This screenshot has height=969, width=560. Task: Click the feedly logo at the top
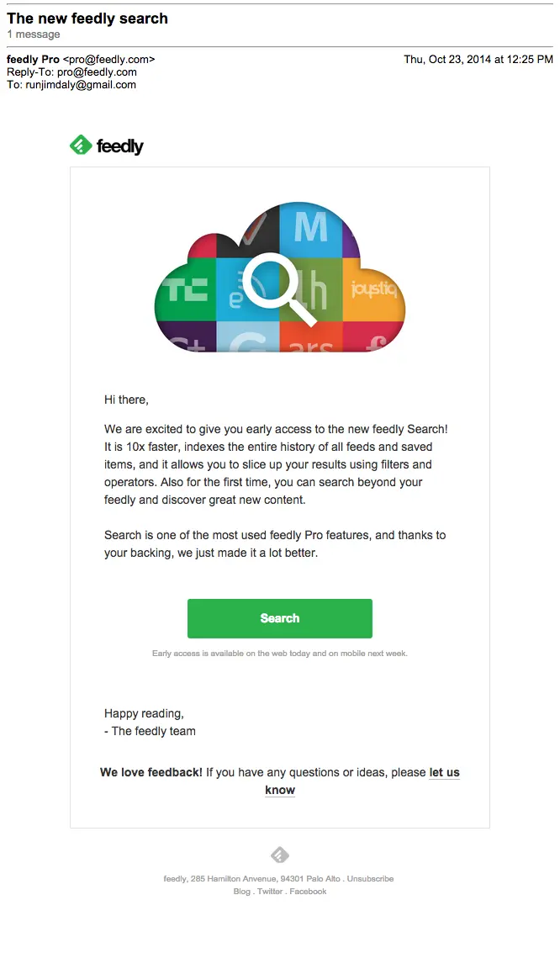tap(106, 145)
